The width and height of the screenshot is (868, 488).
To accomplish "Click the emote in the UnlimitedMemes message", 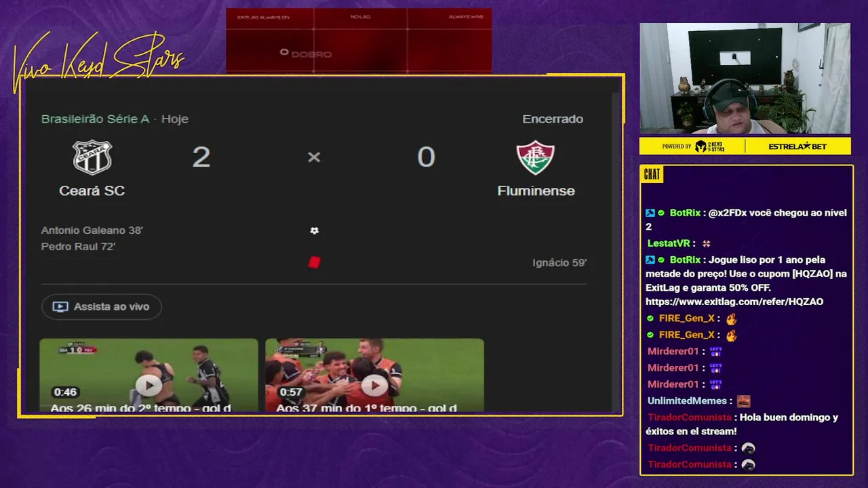I will click(744, 401).
